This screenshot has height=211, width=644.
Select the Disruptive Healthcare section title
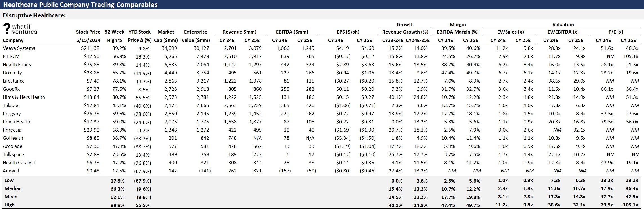pos(34,15)
